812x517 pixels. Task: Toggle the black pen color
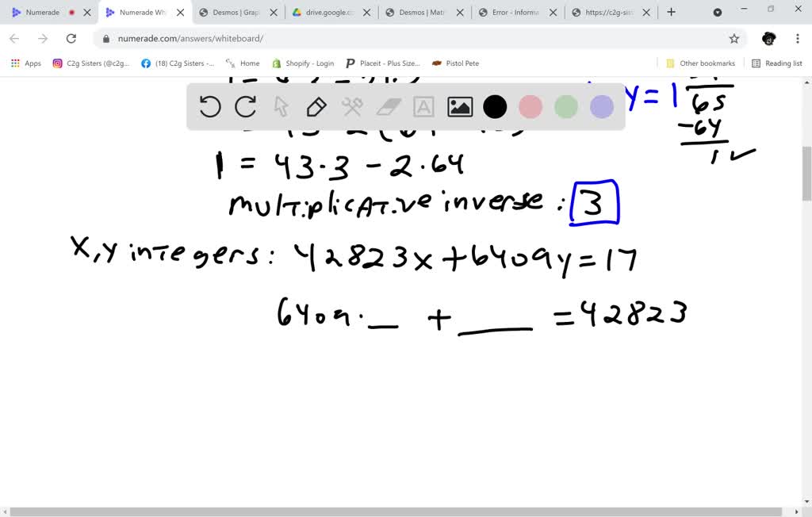click(494, 107)
